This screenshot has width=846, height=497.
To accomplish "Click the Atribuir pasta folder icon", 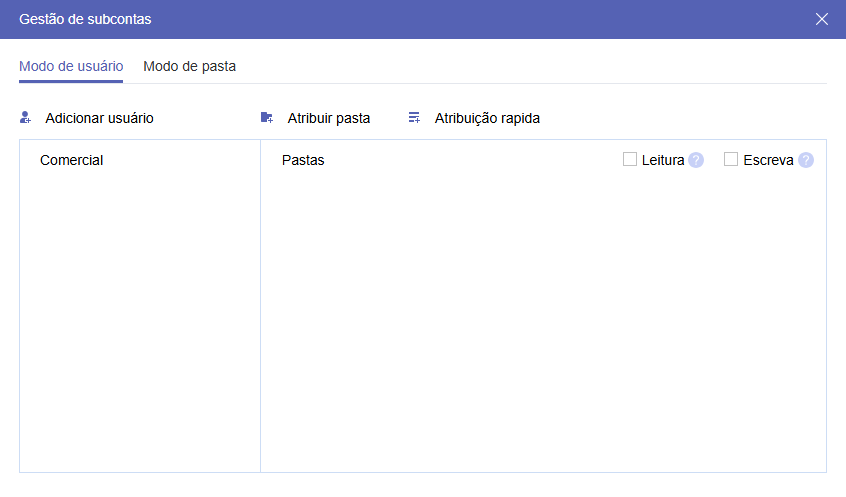I will 266,118.
